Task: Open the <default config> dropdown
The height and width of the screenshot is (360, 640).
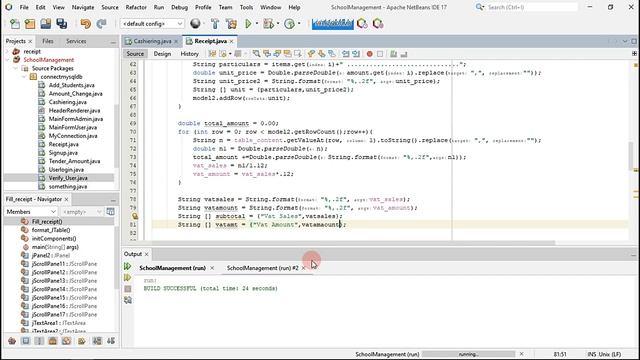Action: (x=152, y=24)
